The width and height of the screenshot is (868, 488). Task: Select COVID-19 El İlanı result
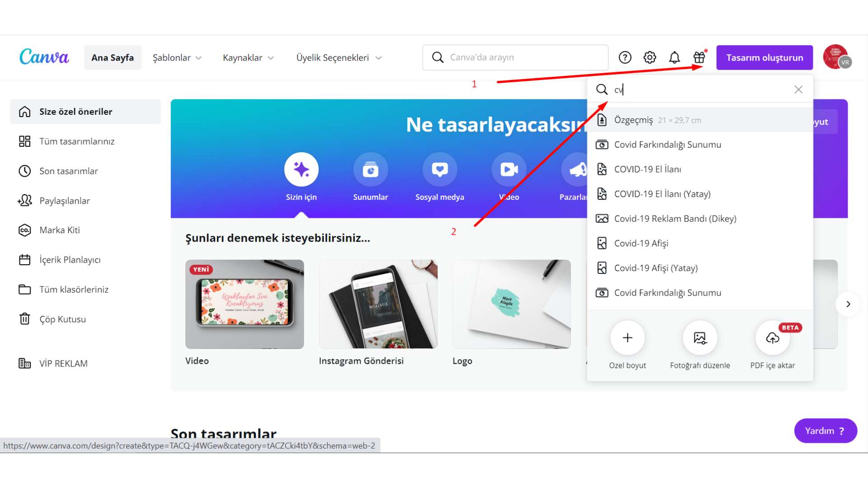click(x=700, y=169)
